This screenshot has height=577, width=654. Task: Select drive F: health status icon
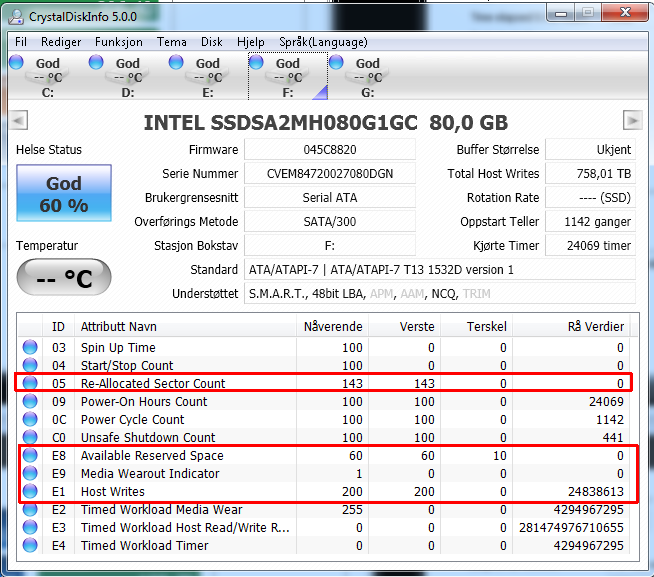click(256, 62)
